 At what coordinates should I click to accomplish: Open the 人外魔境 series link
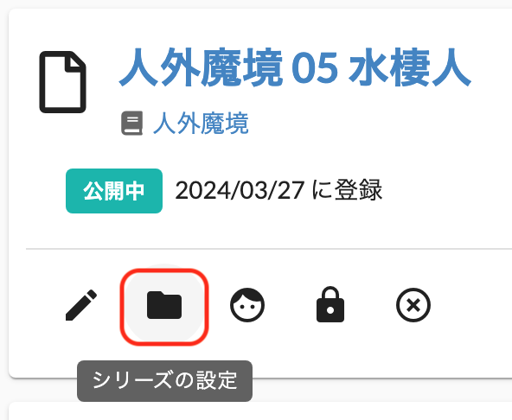[x=201, y=124]
